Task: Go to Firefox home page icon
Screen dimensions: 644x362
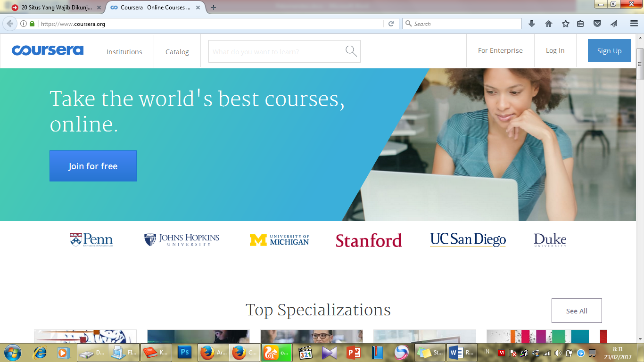Action: 549,24
